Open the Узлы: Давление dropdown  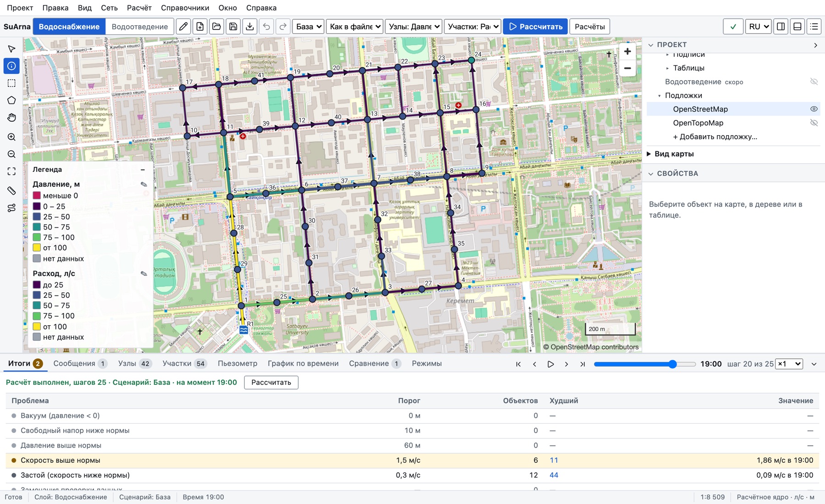pyautogui.click(x=414, y=27)
